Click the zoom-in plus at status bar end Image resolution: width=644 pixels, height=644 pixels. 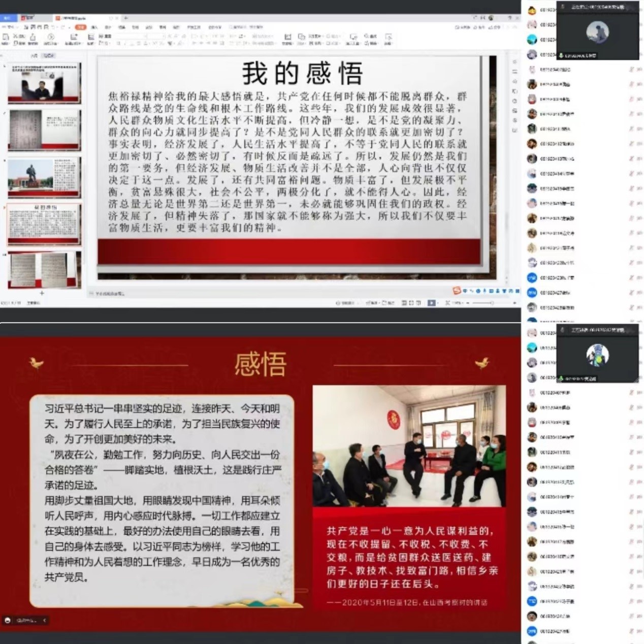tap(514, 303)
